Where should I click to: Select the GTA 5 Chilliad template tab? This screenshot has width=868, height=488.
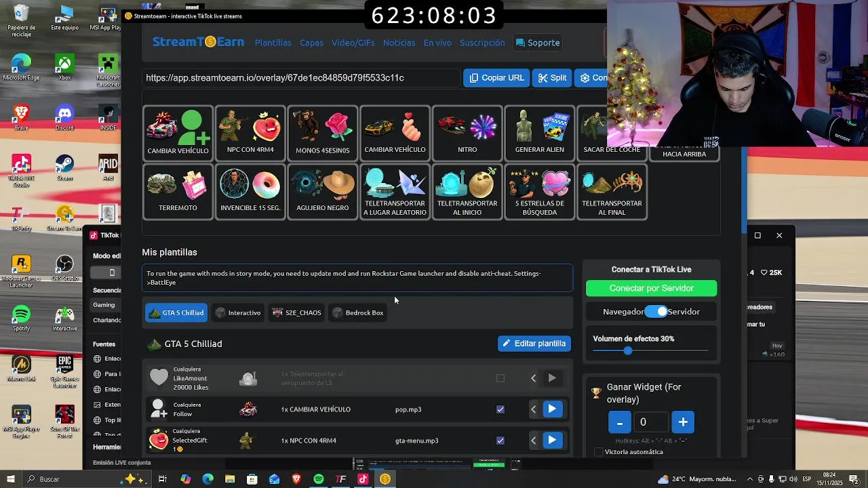tap(176, 312)
